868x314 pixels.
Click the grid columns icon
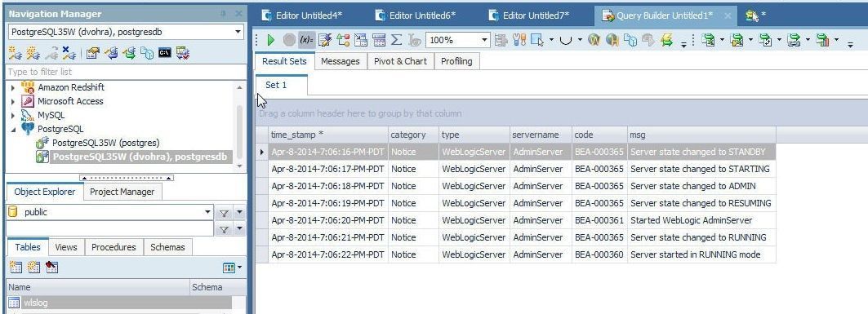coord(379,40)
